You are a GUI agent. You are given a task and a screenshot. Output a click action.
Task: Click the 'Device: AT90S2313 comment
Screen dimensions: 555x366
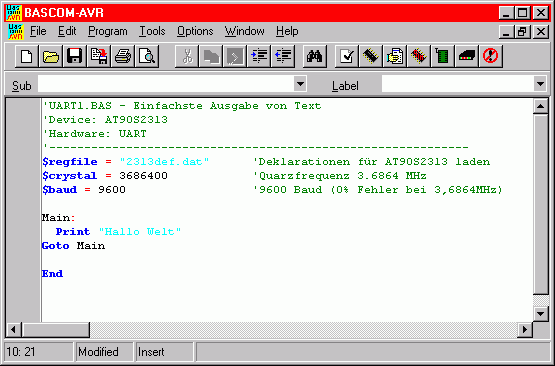(x=105, y=120)
